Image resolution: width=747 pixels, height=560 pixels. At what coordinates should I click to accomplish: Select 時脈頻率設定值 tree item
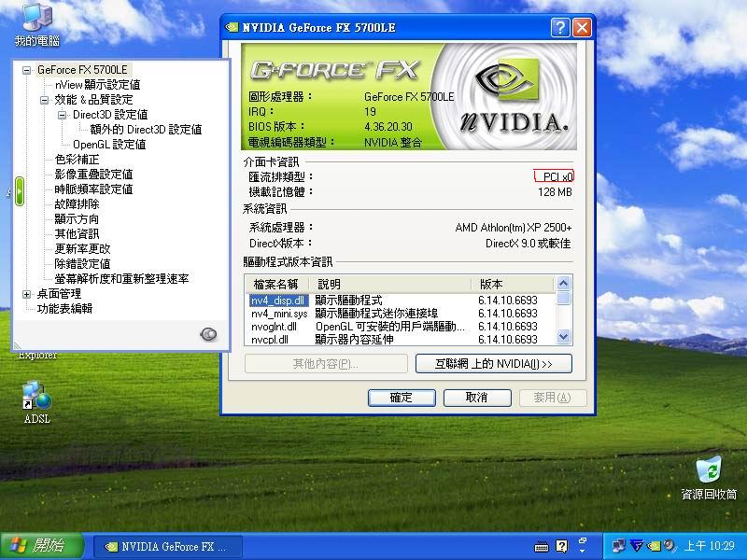[93, 189]
